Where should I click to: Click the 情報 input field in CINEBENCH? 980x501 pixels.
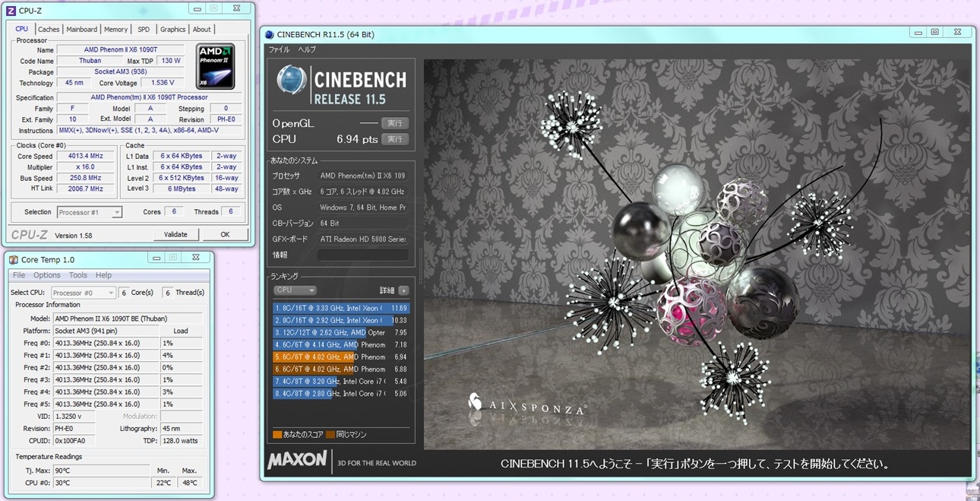click(x=363, y=255)
